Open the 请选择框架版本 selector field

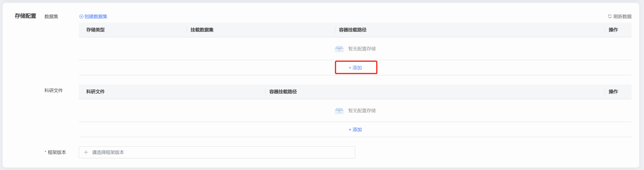pos(217,152)
